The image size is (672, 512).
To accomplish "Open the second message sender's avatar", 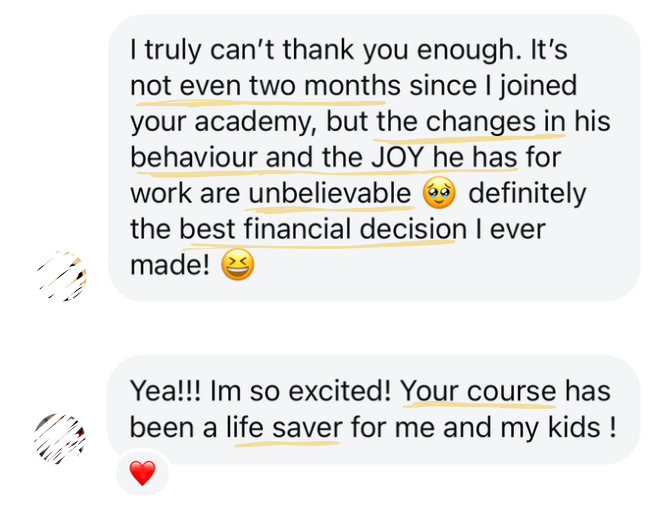I will click(x=60, y=438).
